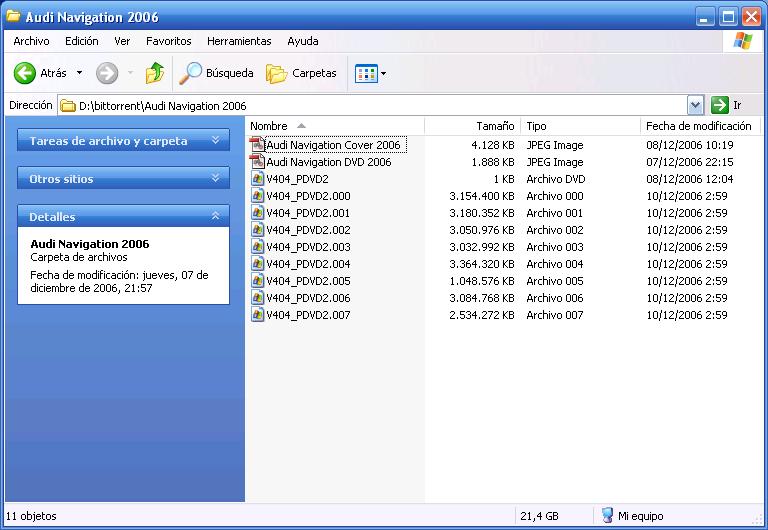This screenshot has height=530, width=768.
Task: Go up one folder level icon
Action: coord(155,73)
